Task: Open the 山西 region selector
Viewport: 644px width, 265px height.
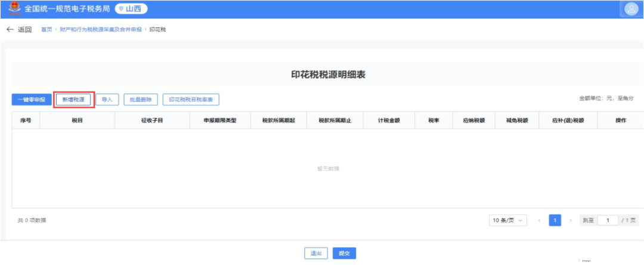Action: tap(131, 8)
